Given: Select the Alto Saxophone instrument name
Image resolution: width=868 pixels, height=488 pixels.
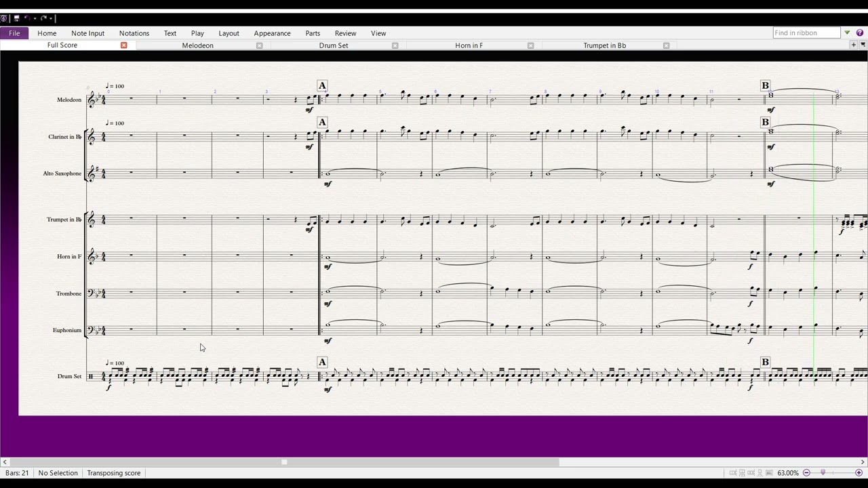Looking at the screenshot, I should [x=62, y=174].
